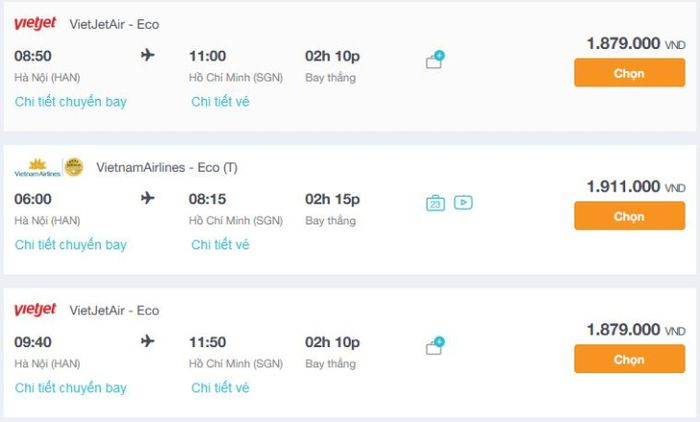Expand Chi tiết chuyến bay for 06:00 flight
This screenshot has height=422, width=700.
coord(71,244)
